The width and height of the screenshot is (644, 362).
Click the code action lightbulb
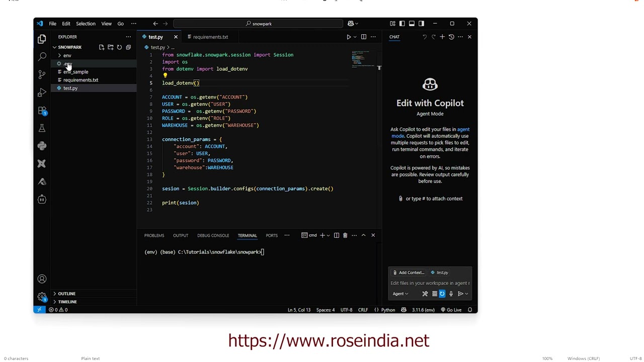[165, 76]
